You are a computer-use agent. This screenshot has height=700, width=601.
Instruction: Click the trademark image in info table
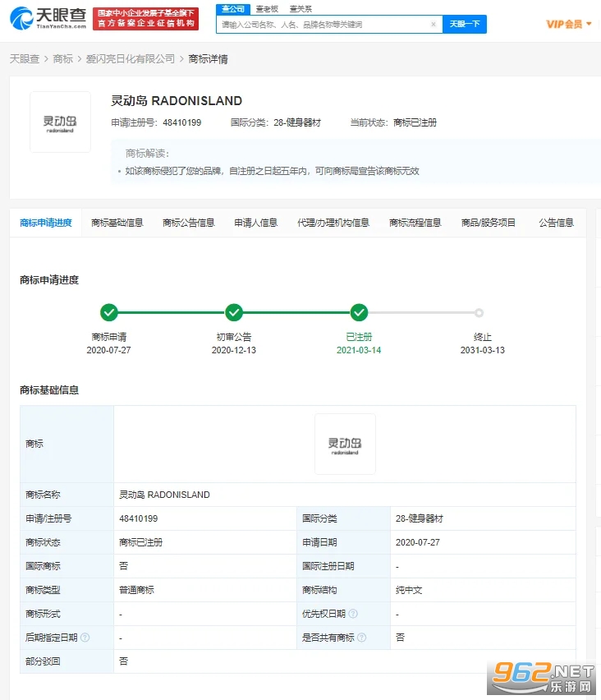pyautogui.click(x=345, y=444)
